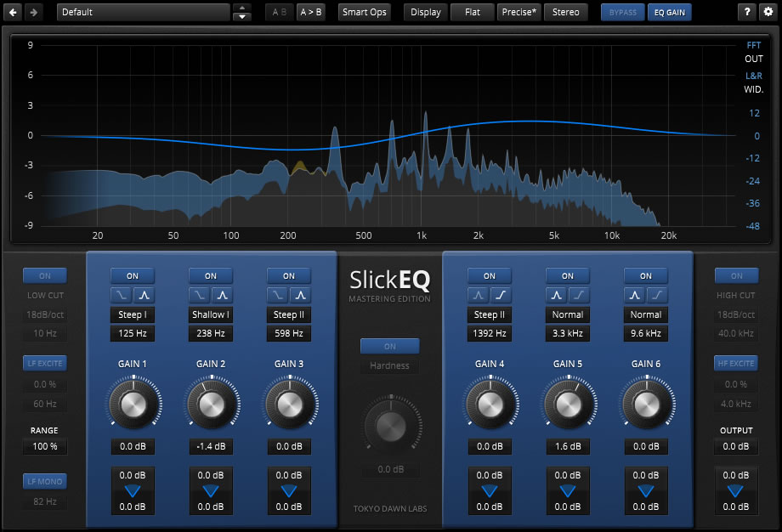Open the Display menu
The height and width of the screenshot is (532, 782).
tap(425, 12)
